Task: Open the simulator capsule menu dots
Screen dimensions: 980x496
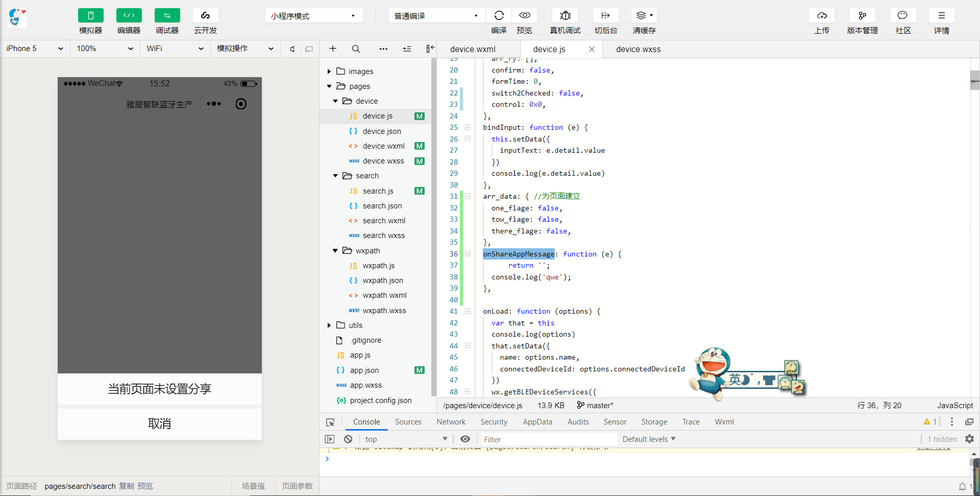Action: tap(214, 104)
